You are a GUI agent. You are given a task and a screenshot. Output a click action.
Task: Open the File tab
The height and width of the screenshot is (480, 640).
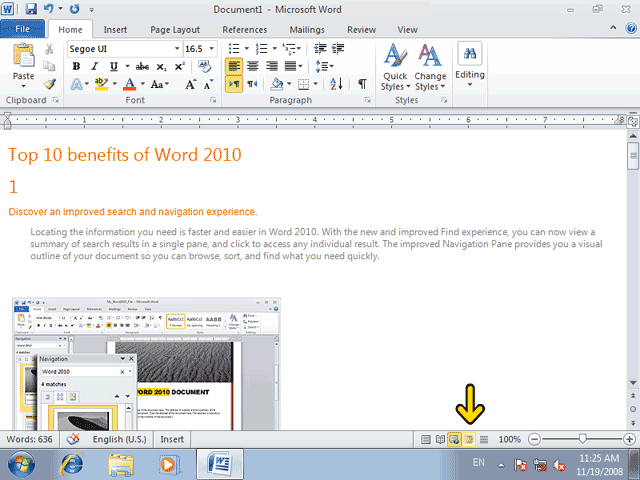pos(22,29)
